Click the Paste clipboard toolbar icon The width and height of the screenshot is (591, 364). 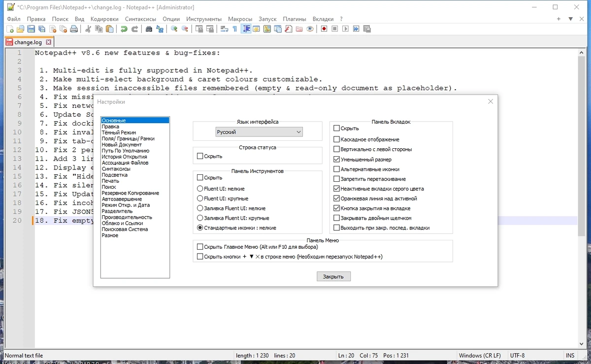(110, 29)
